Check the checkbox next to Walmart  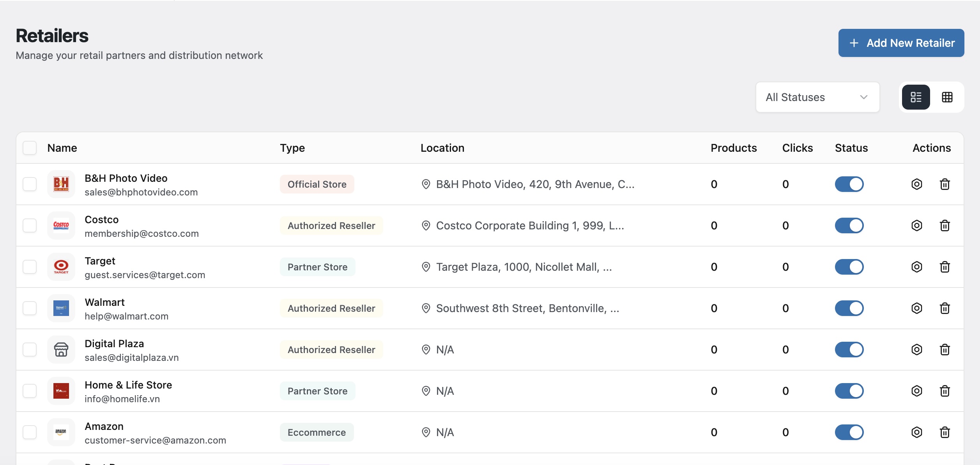coord(30,308)
